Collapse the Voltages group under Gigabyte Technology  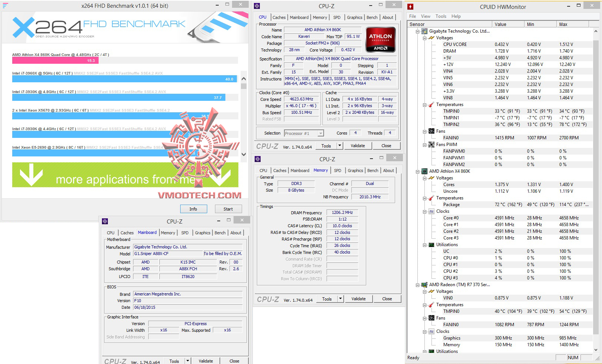[425, 38]
